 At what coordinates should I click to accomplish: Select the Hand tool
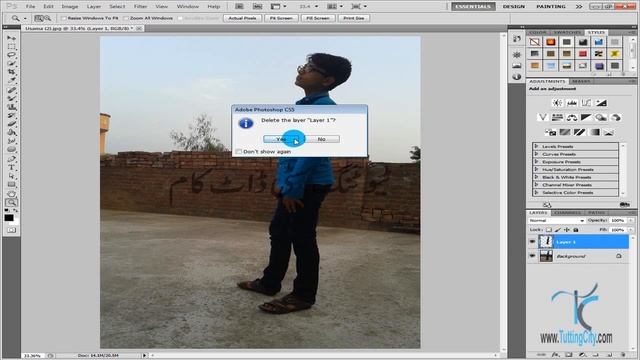pyautogui.click(x=11, y=193)
